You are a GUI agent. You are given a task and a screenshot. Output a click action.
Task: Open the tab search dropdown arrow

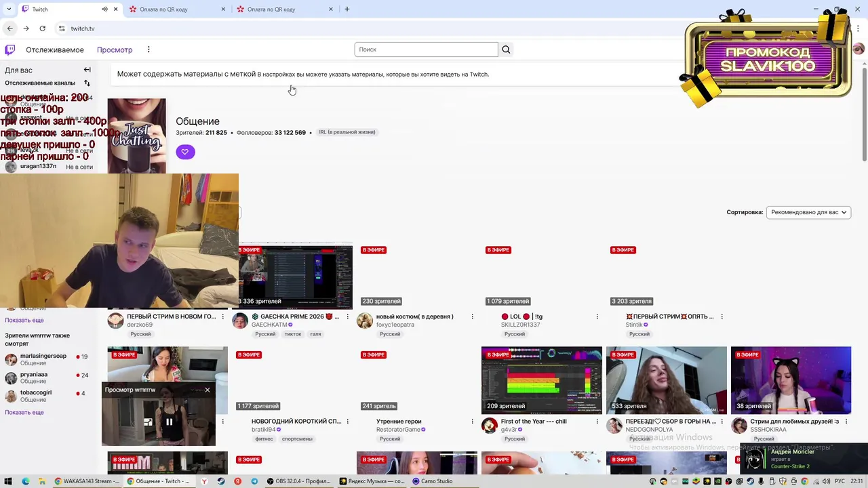click(9, 9)
